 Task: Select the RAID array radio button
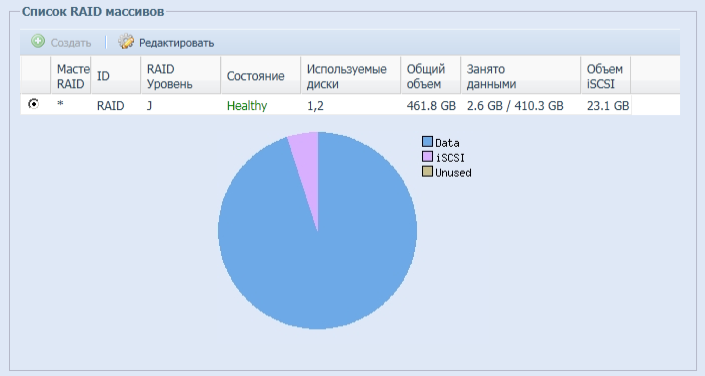(x=33, y=104)
